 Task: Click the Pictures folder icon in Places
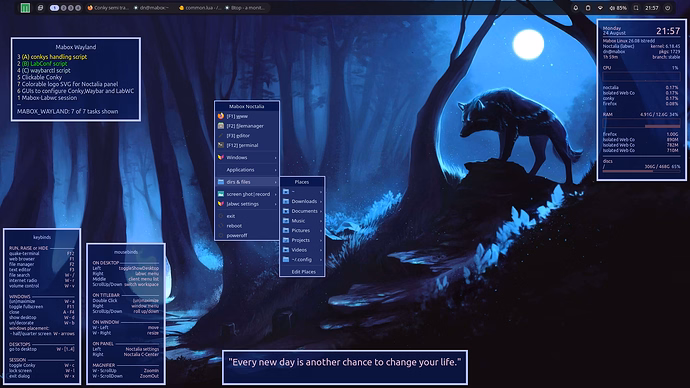tap(286, 230)
